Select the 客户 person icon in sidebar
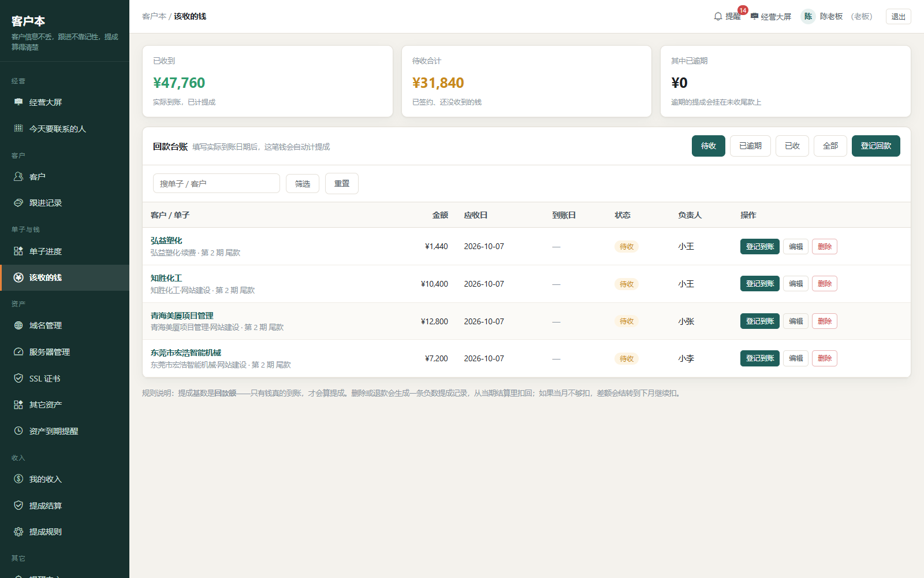 18,177
